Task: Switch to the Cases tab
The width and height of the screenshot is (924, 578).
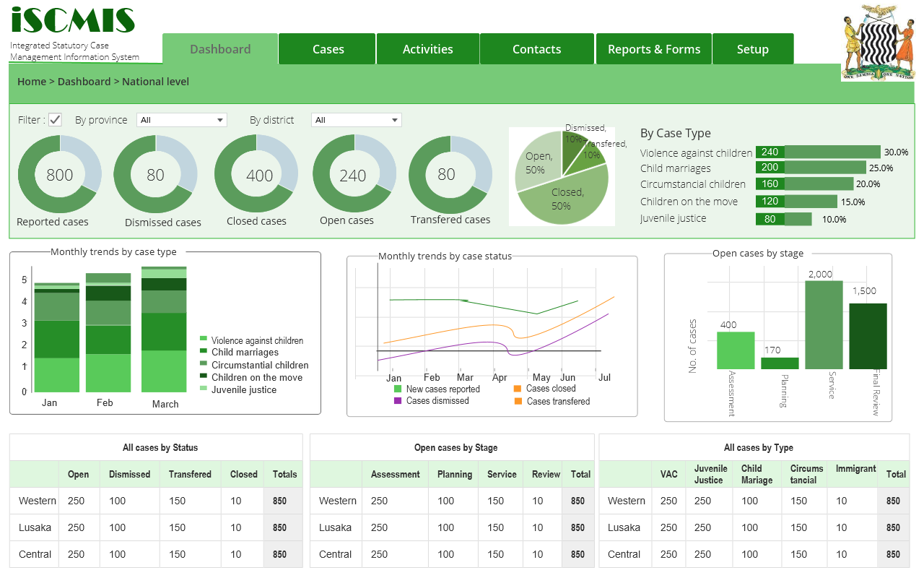Action: coord(328,49)
